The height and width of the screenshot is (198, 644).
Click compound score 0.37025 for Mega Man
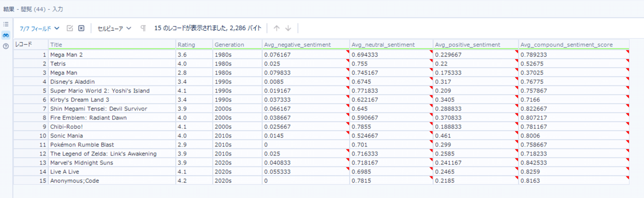click(x=574, y=73)
